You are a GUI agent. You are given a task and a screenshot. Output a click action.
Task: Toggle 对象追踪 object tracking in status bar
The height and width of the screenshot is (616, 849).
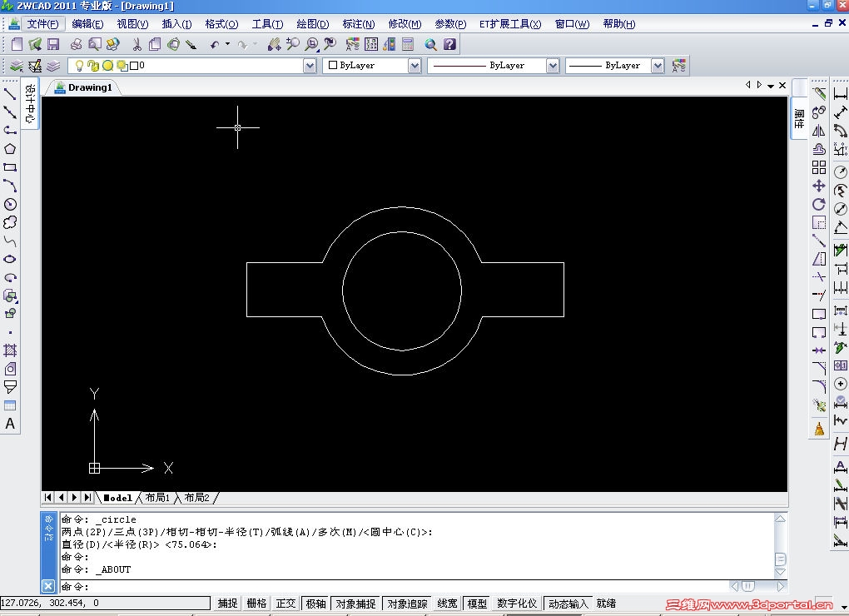(x=407, y=603)
